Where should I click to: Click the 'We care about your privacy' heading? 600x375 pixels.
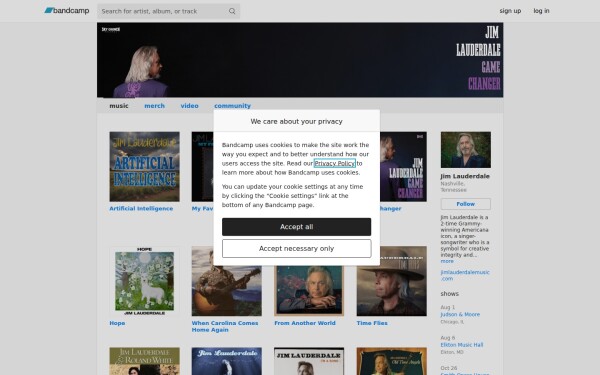tap(297, 121)
